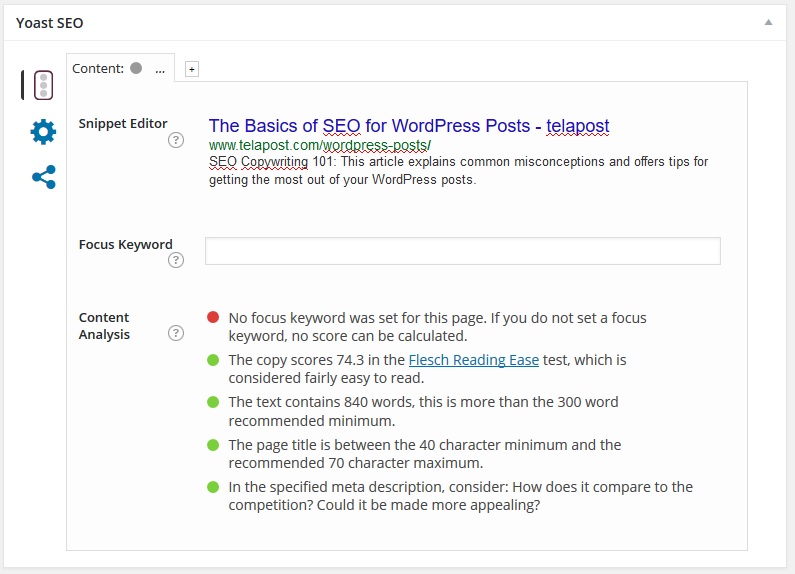
Task: Select text about 70 character maximum title
Action: [x=425, y=454]
